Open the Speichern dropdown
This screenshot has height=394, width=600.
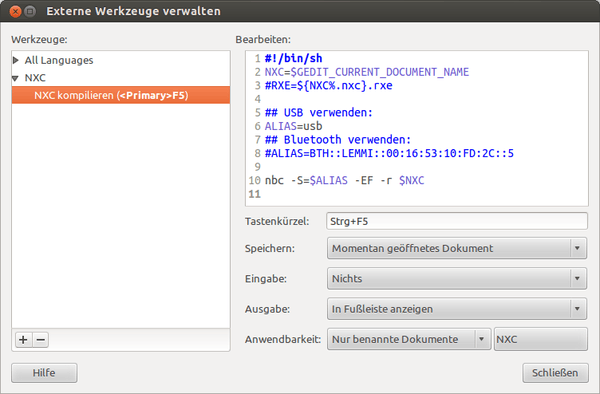tap(457, 248)
